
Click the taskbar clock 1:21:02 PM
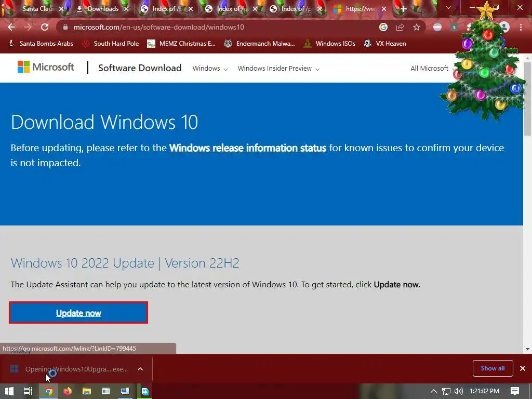pyautogui.click(x=484, y=391)
